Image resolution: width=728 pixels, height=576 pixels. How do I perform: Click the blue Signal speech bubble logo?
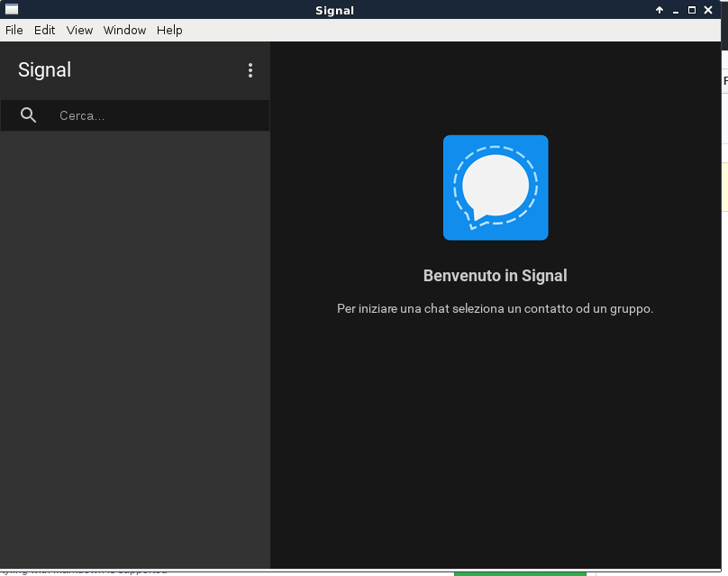point(495,187)
